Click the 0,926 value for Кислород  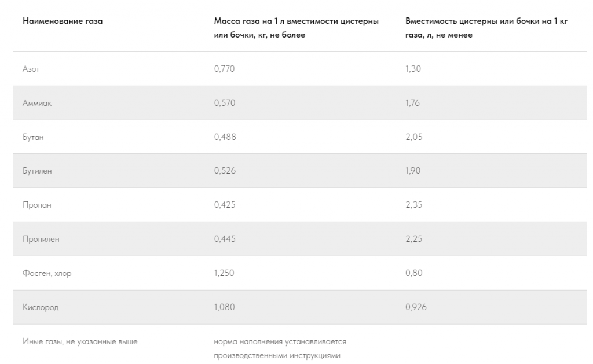(x=416, y=307)
